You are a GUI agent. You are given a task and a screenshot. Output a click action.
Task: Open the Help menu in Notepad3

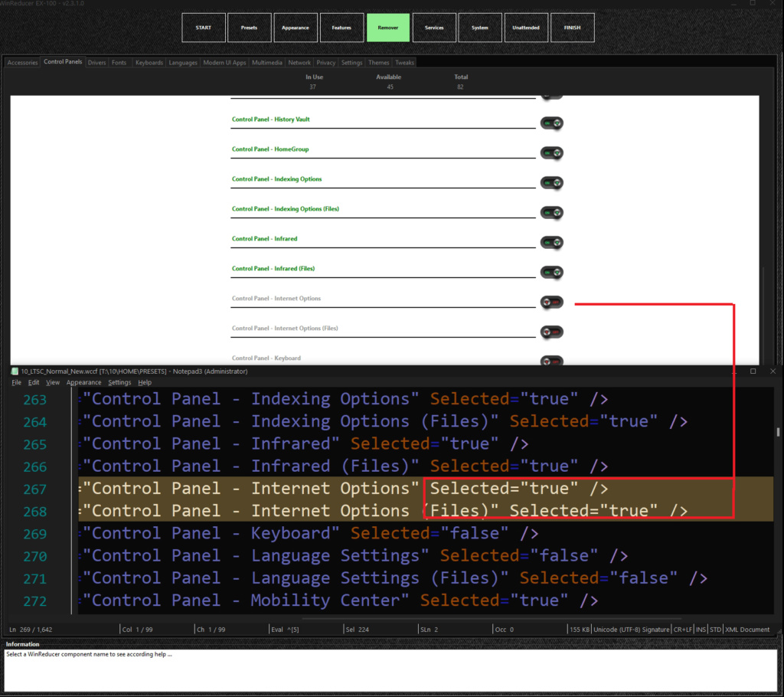click(145, 382)
